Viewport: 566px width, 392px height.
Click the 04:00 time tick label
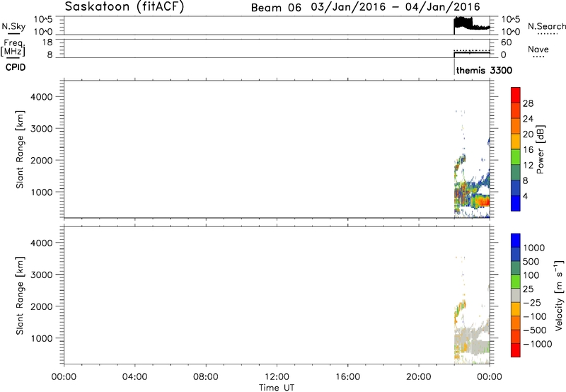click(134, 377)
